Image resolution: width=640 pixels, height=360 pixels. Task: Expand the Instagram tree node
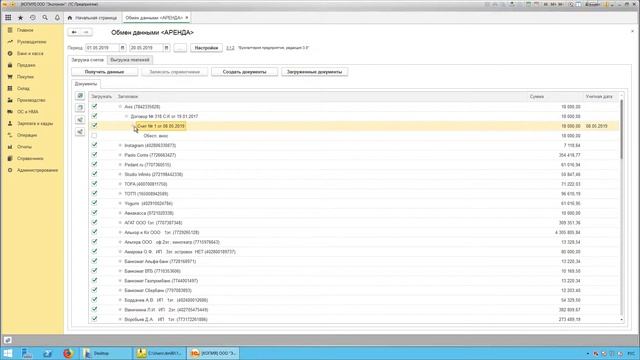pyautogui.click(x=120, y=145)
